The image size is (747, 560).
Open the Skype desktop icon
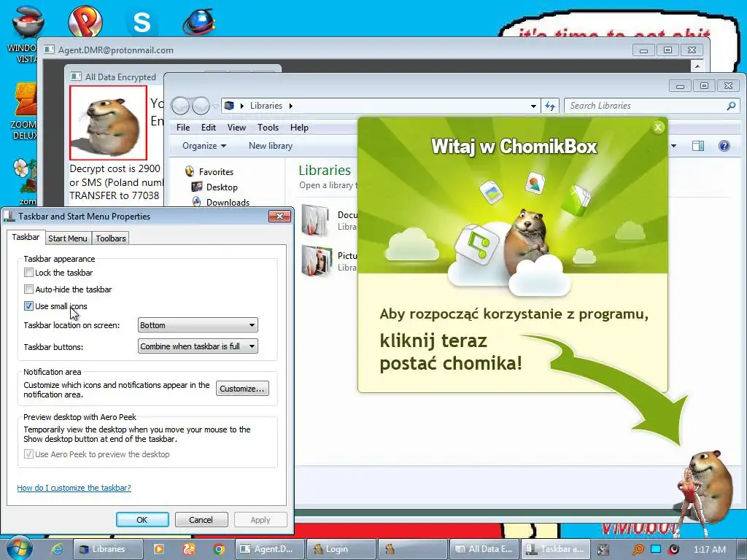pos(142,22)
